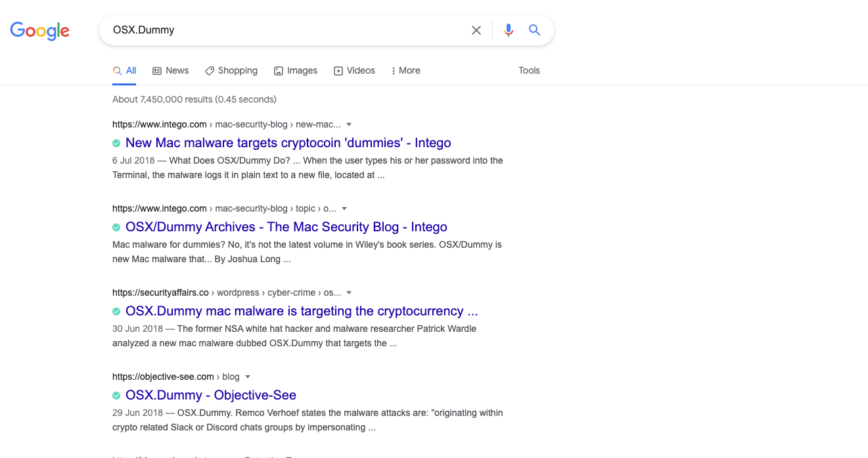Click the securityaffairs.co breadcrumb URL

227,292
